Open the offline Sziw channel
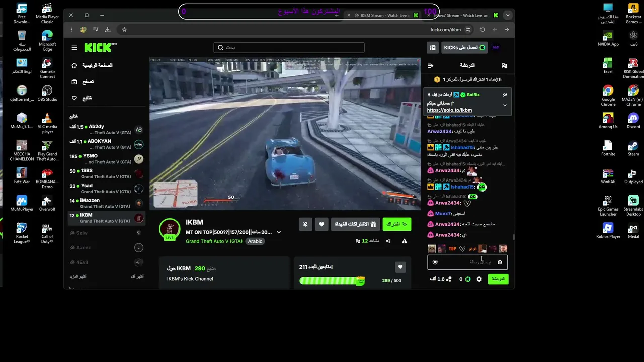644x362 pixels. [107, 233]
